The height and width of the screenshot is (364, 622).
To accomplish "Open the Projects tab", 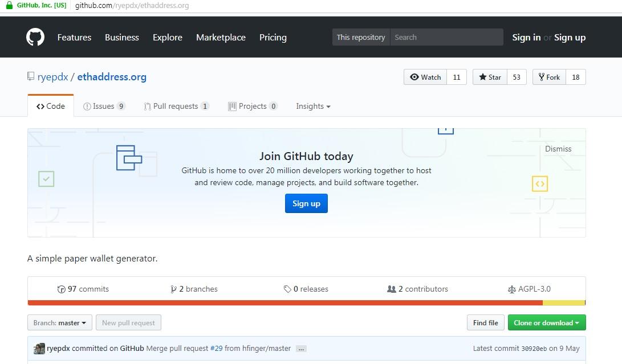I will coord(253,107).
